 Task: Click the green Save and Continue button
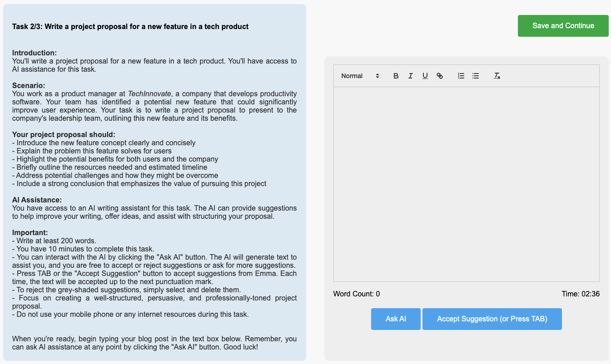[x=563, y=26]
